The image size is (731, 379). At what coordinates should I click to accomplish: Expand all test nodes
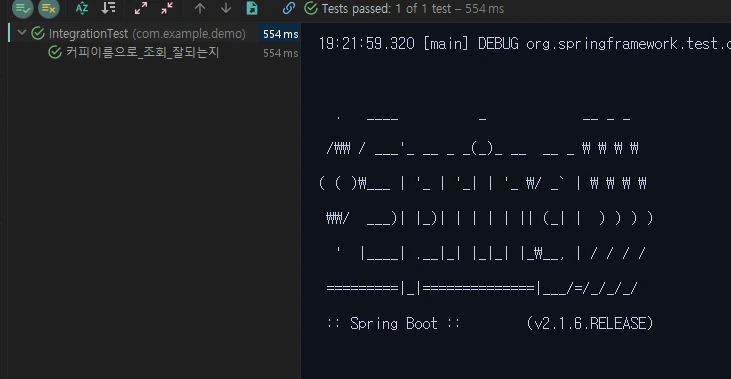click(140, 8)
